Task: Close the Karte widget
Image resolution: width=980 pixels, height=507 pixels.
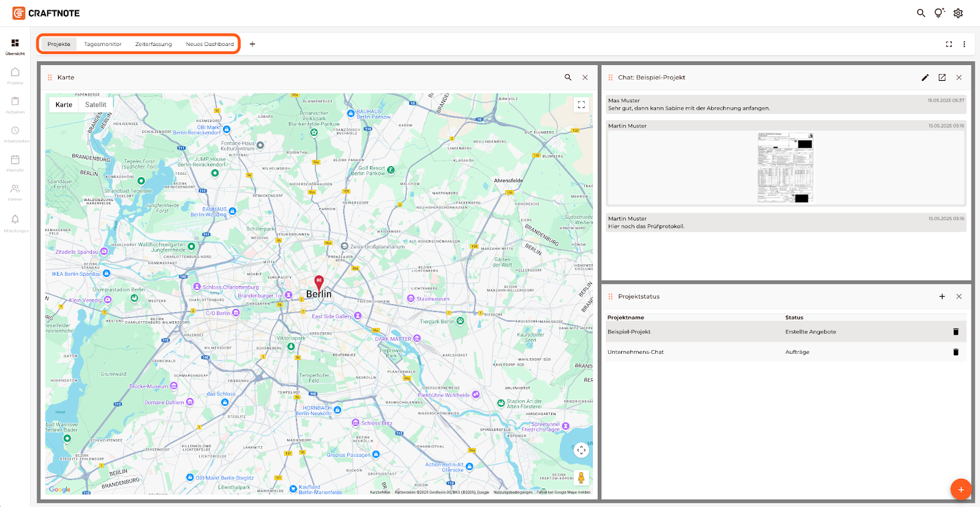Action: point(585,77)
